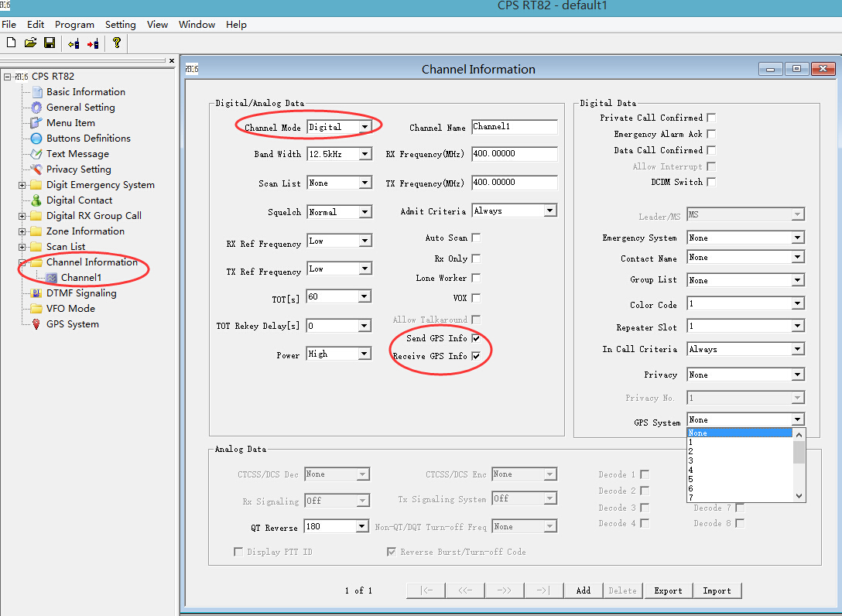Toggle the Rx Only checkbox
Viewport: 842px width, 616px height.
tap(476, 259)
